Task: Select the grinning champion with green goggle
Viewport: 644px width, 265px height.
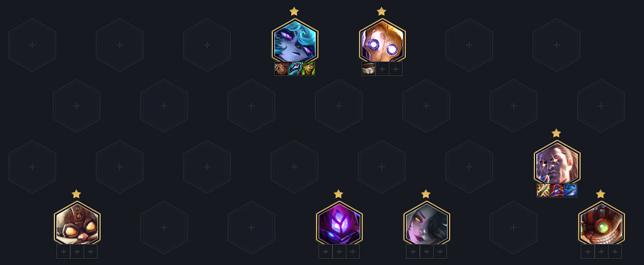Action: (602, 223)
